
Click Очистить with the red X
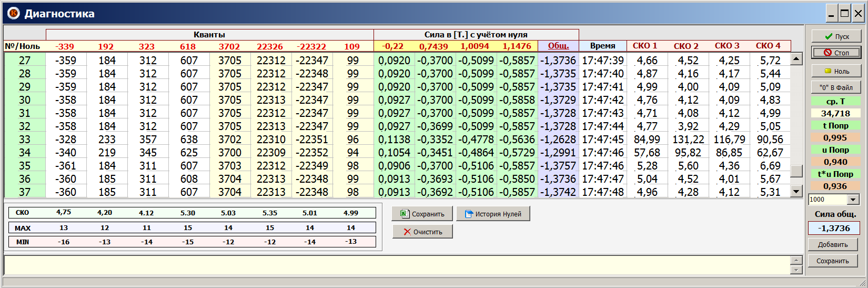point(422,232)
